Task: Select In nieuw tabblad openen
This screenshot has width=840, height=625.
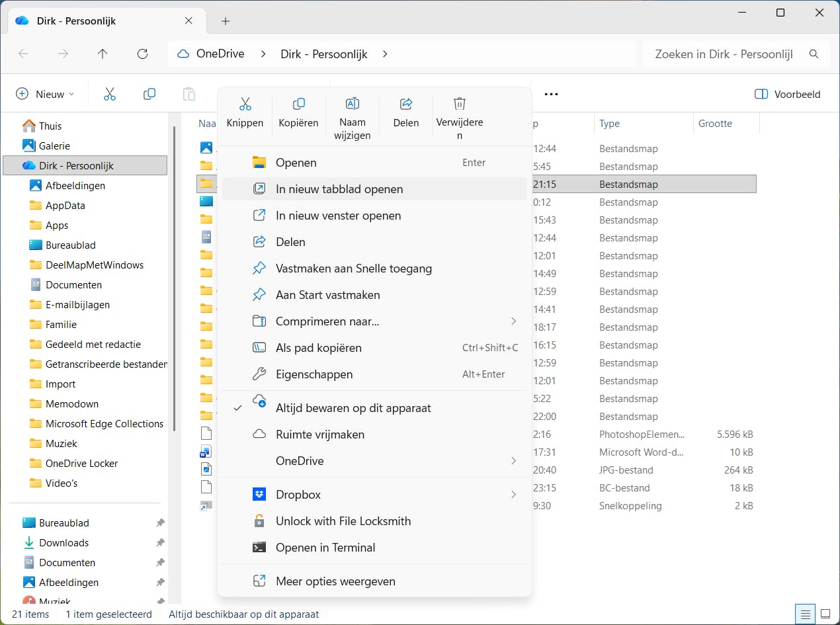Action: pos(339,189)
